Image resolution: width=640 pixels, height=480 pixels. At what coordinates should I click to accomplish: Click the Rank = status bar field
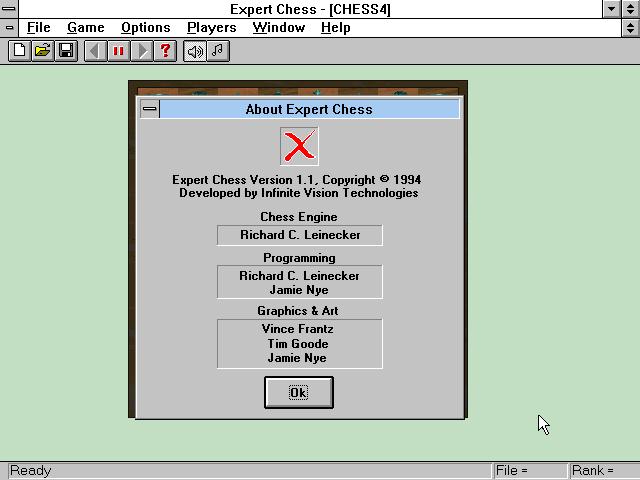[605, 471]
